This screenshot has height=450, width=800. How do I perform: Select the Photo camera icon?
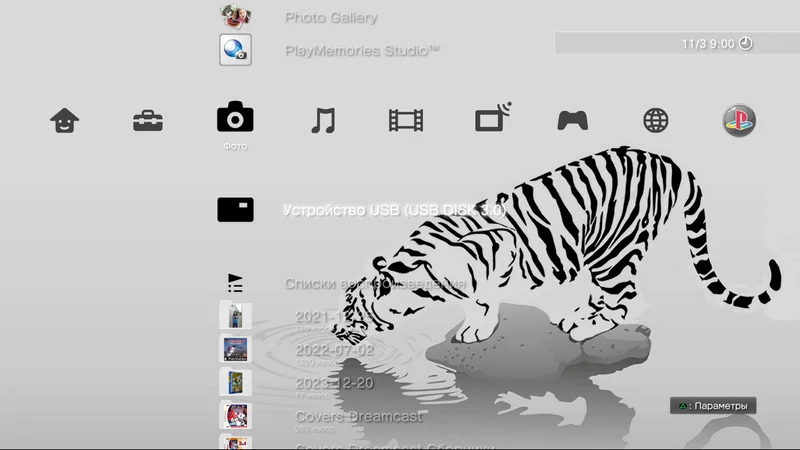click(x=235, y=118)
